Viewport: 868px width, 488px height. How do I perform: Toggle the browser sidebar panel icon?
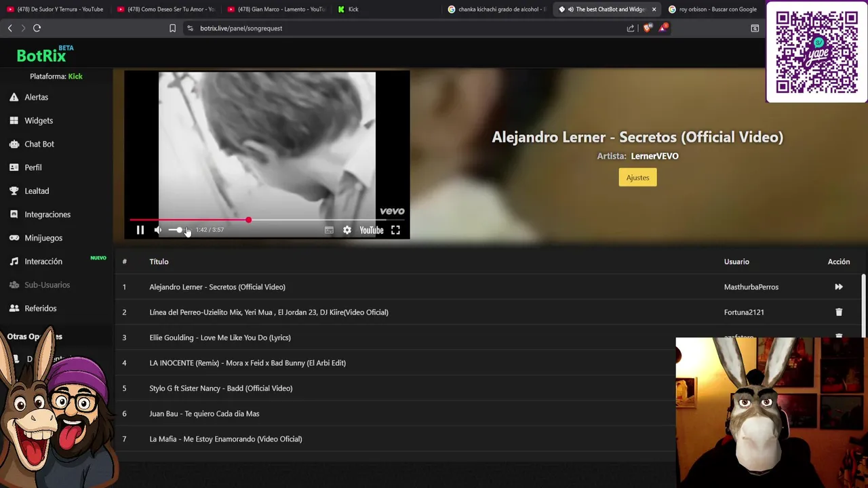pyautogui.click(x=755, y=28)
